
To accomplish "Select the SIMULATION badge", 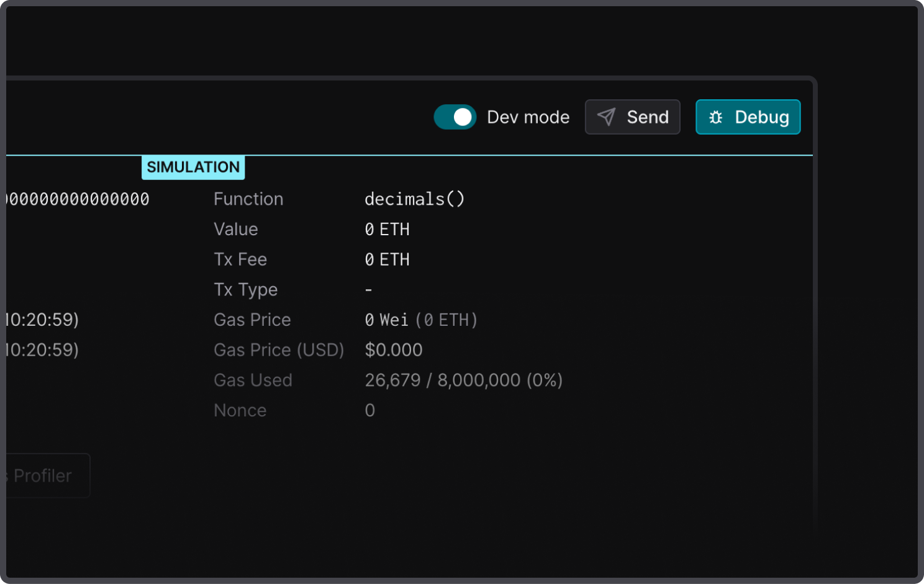I will (193, 168).
